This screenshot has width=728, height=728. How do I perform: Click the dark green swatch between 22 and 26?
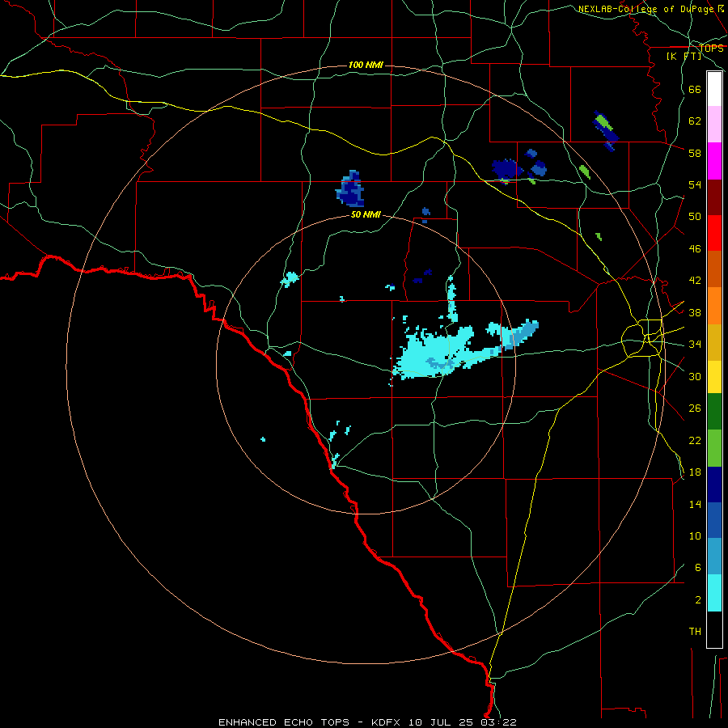714,412
